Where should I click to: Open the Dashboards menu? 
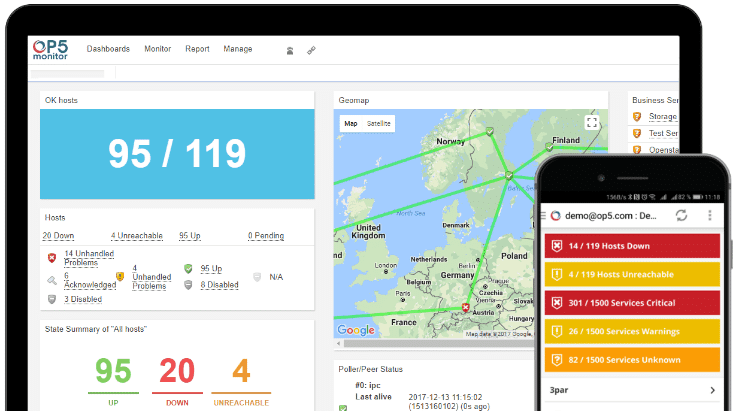point(108,49)
